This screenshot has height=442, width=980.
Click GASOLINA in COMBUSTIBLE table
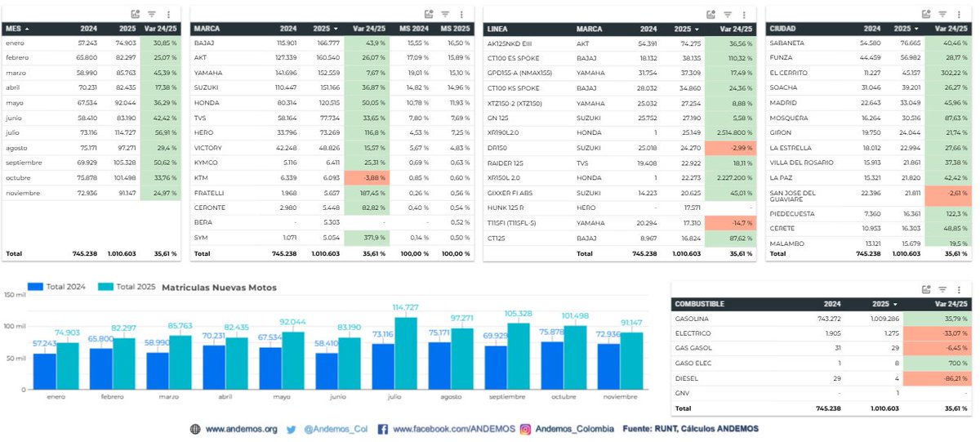coord(692,318)
